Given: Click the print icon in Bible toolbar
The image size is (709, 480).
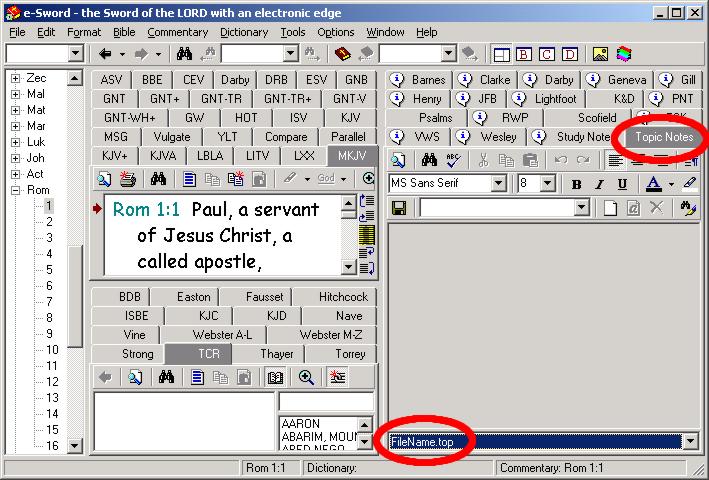Looking at the screenshot, I should pos(128,179).
